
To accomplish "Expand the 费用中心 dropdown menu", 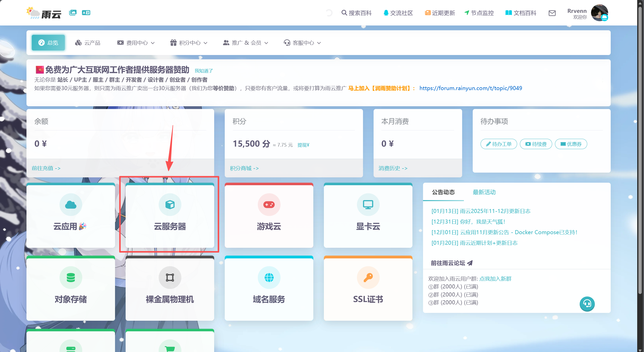I will [136, 43].
